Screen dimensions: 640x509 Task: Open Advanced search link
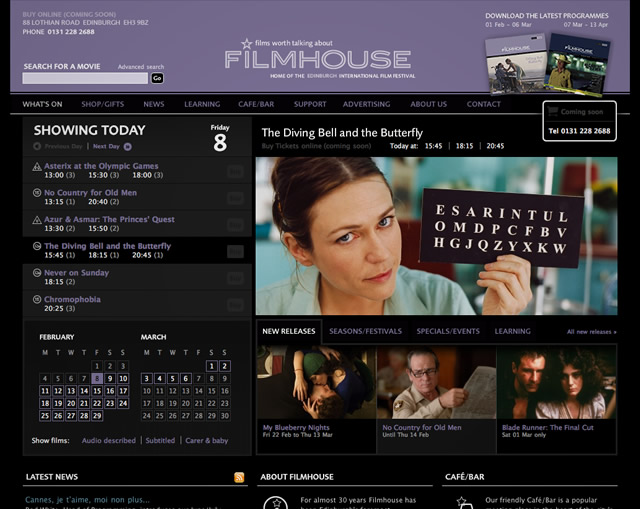pyautogui.click(x=141, y=67)
